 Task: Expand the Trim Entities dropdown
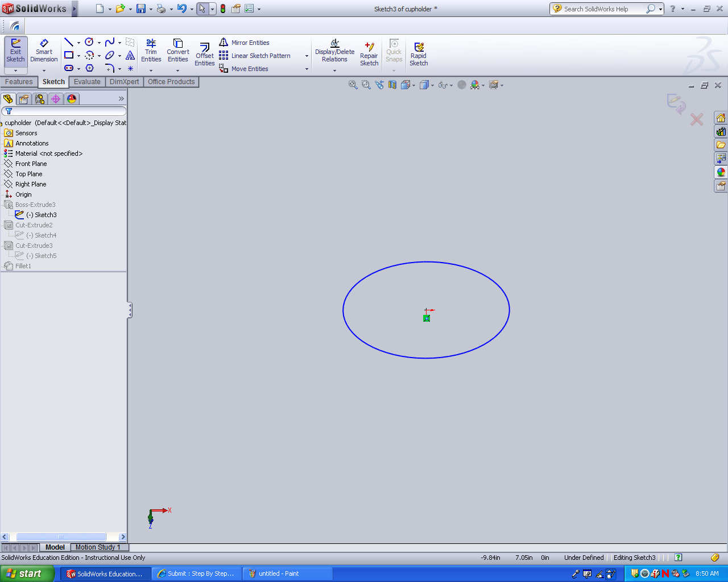click(x=151, y=70)
